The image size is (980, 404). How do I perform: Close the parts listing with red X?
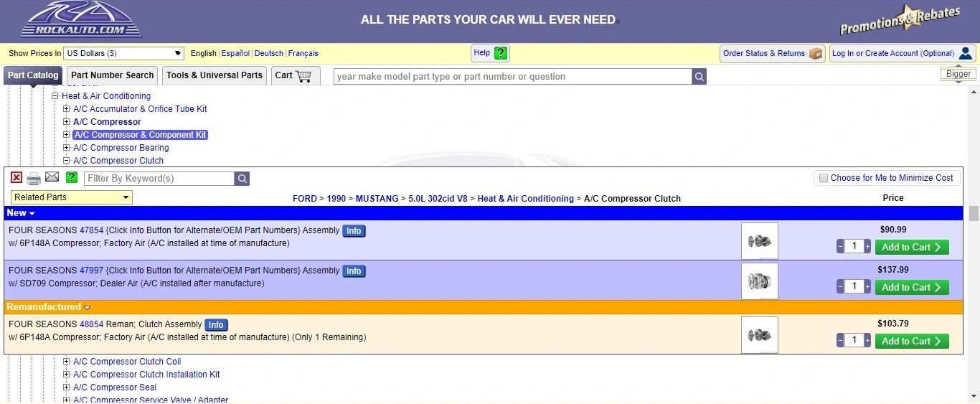tap(17, 177)
